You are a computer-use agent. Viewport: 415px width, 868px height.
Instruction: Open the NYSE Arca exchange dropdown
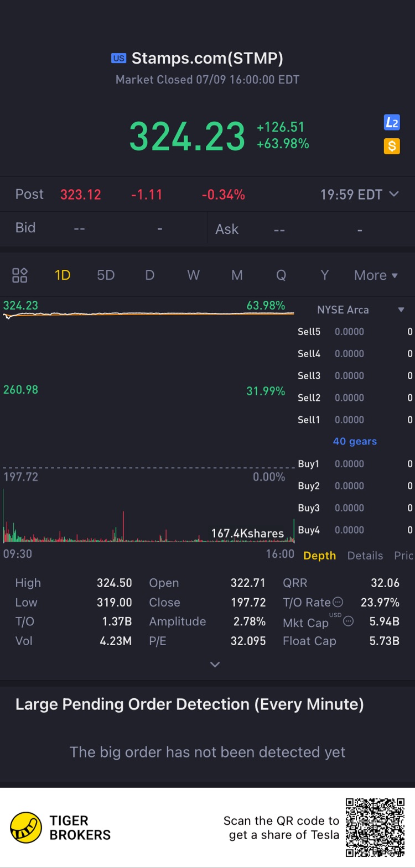(401, 310)
